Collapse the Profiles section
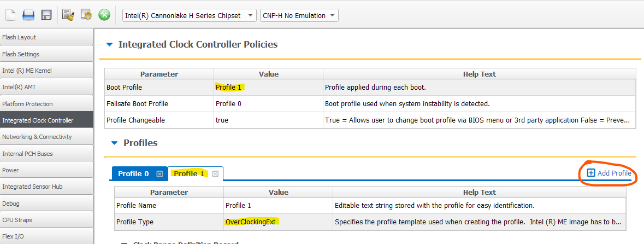Screen dimensions: 644x244 [x=114, y=143]
